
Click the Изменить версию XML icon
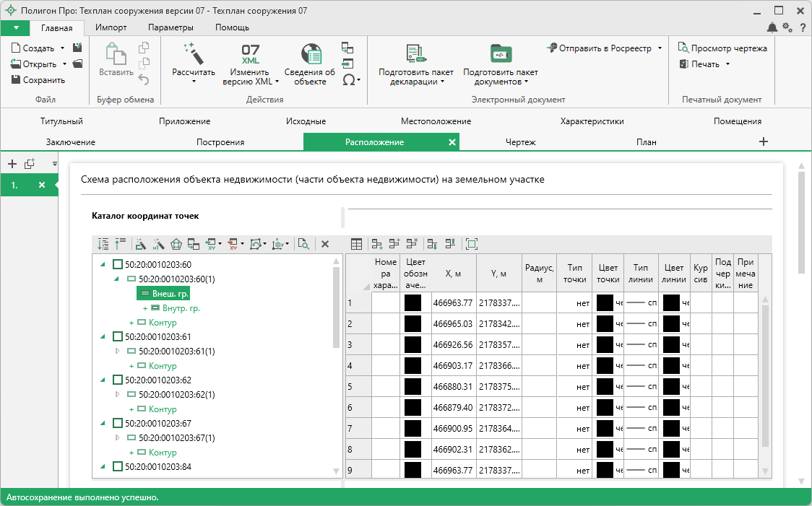[x=250, y=54]
